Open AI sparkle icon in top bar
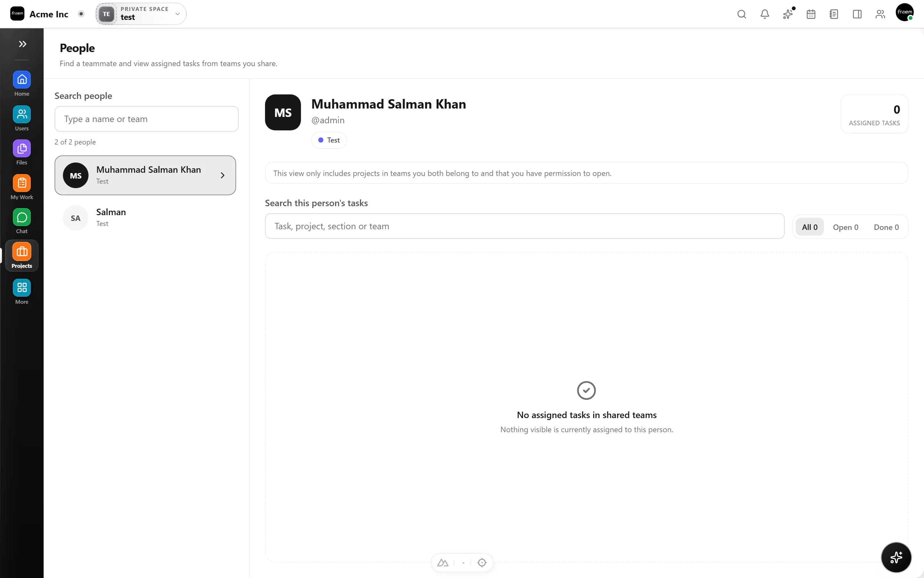The image size is (924, 578). click(x=788, y=14)
